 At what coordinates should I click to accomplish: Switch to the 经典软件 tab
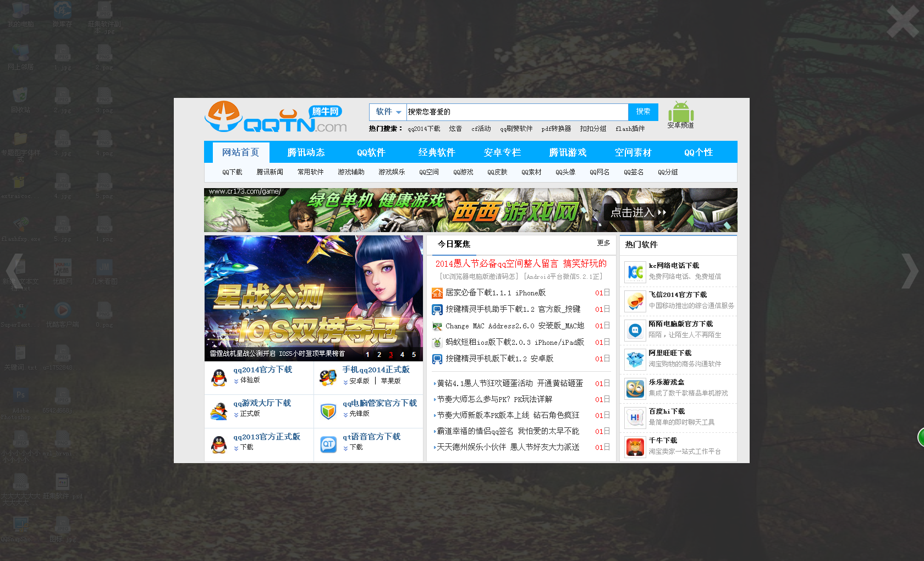pyautogui.click(x=437, y=152)
